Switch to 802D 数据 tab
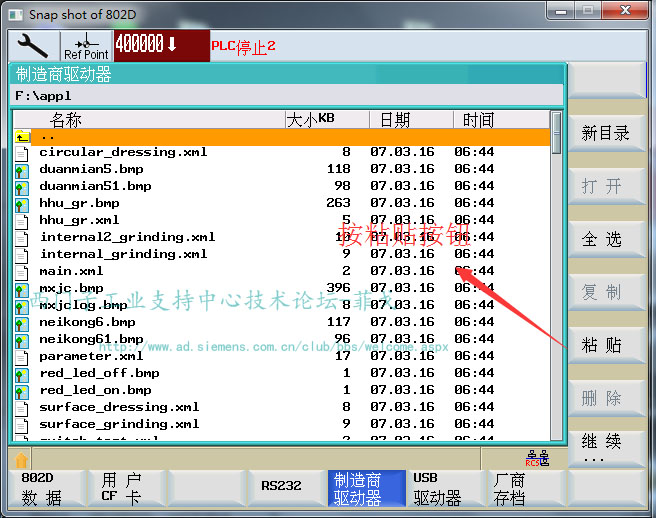Viewport: 656px width, 518px height. click(x=47, y=488)
